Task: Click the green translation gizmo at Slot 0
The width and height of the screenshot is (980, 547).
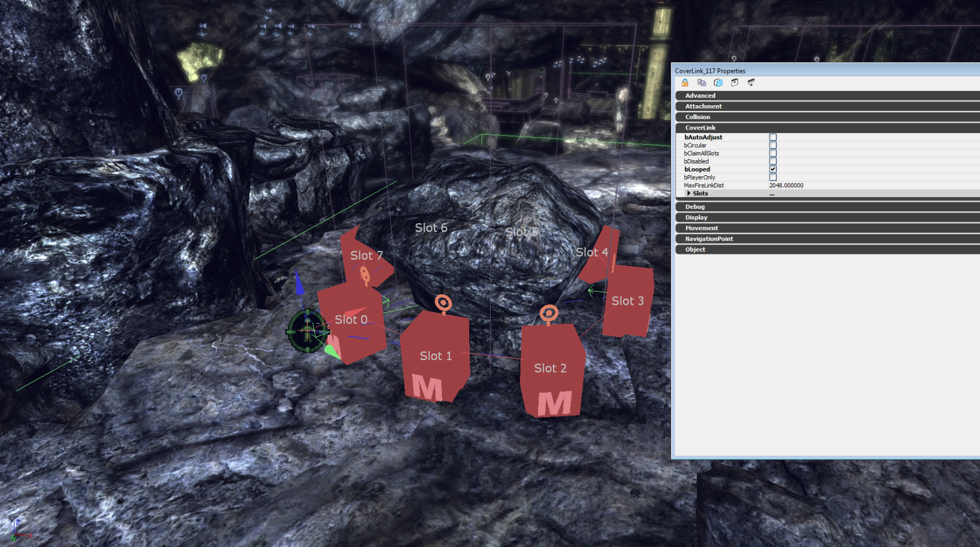Action: point(307,330)
